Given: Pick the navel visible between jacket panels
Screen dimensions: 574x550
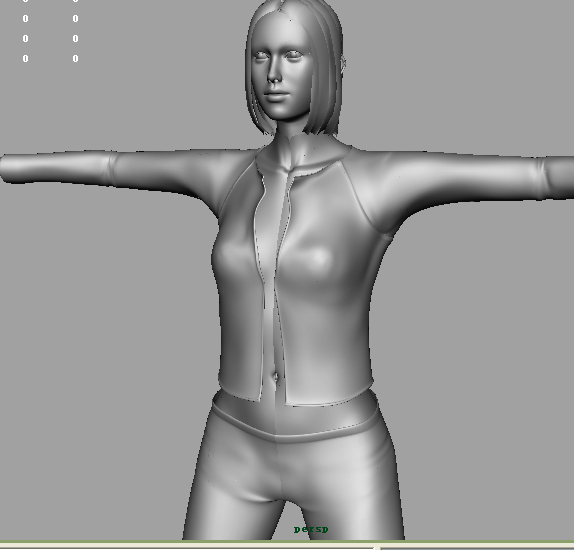Looking at the screenshot, I should 275,377.
